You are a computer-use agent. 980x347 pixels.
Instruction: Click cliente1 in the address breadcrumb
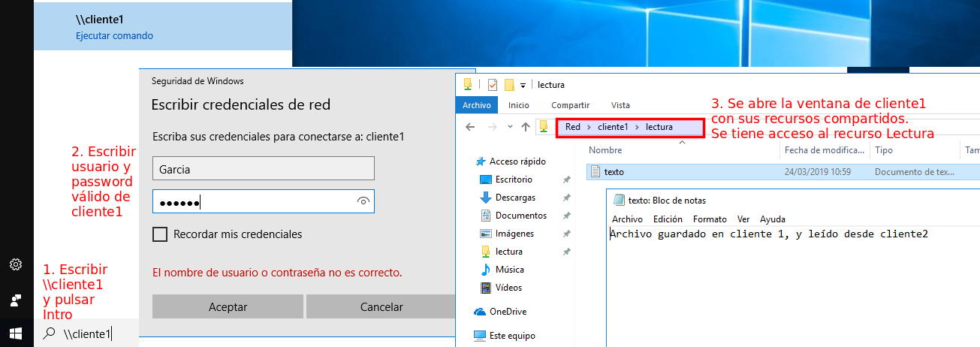coord(613,127)
